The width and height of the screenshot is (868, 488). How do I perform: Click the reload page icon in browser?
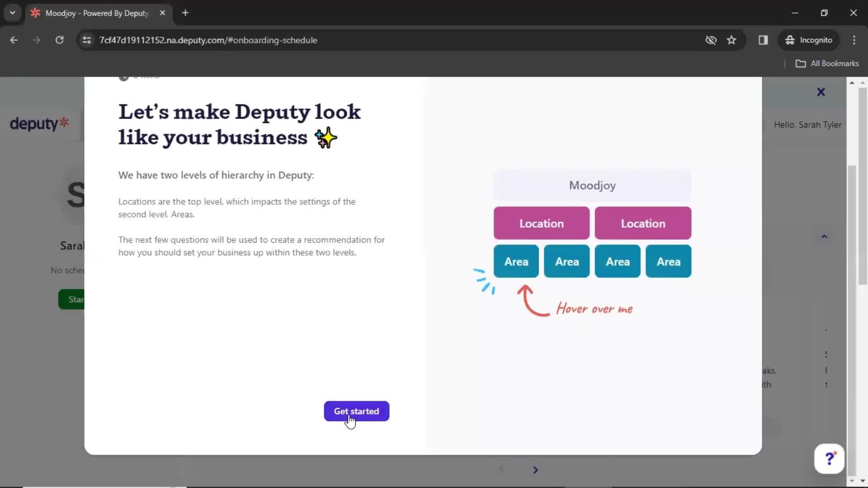coord(59,40)
